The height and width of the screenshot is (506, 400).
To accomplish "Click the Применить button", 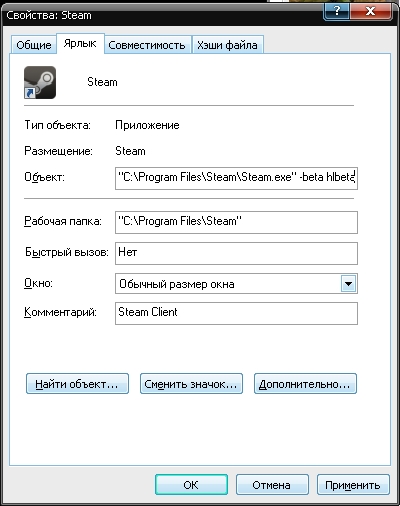I will [353, 485].
